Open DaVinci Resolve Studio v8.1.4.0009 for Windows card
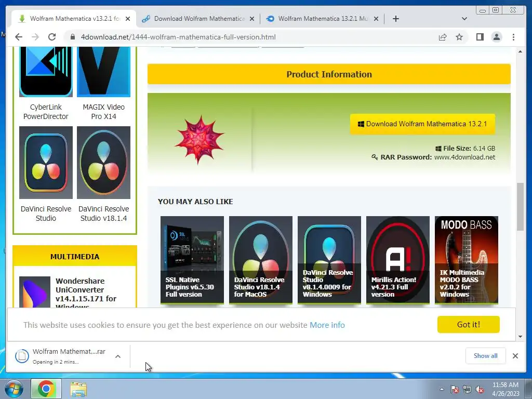532x399 pixels. pos(329,260)
